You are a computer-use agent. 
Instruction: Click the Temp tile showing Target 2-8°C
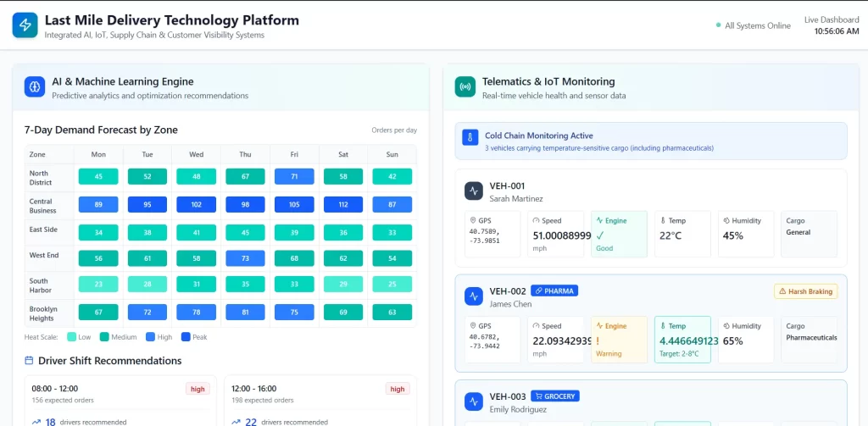[682, 340]
